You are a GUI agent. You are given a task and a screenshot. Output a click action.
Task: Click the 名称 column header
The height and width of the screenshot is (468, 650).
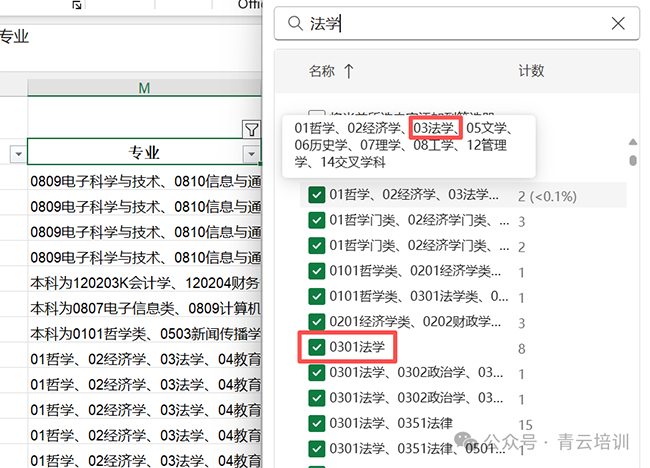pyautogui.click(x=322, y=71)
